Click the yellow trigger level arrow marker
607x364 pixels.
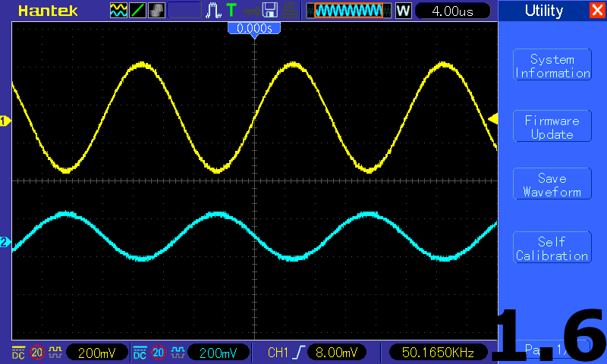coord(492,119)
